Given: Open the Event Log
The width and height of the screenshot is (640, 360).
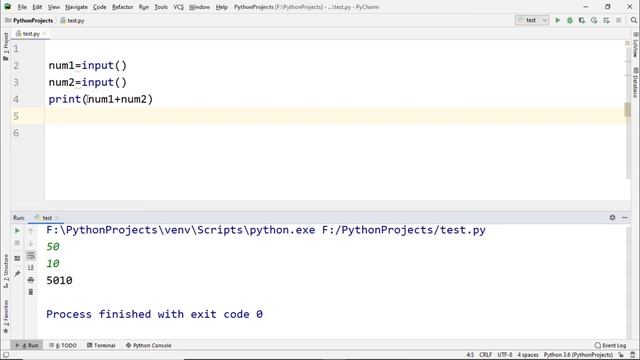Looking at the screenshot, I should (610, 345).
